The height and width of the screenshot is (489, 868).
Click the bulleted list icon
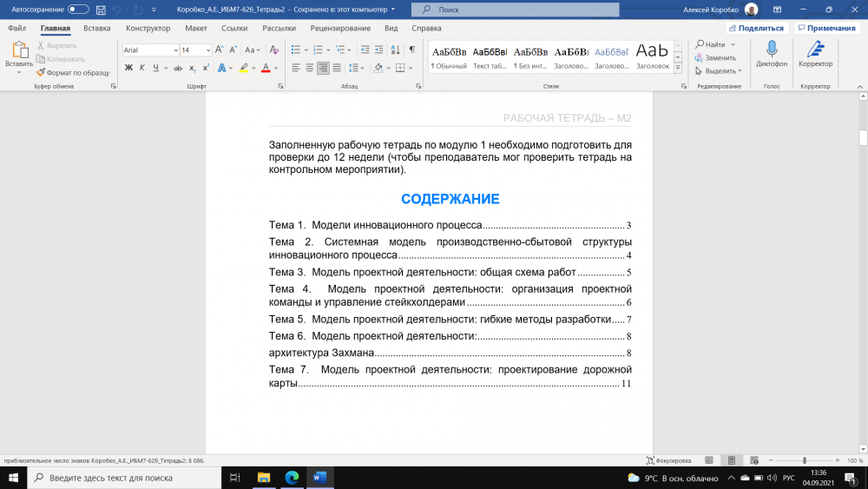pyautogui.click(x=295, y=50)
